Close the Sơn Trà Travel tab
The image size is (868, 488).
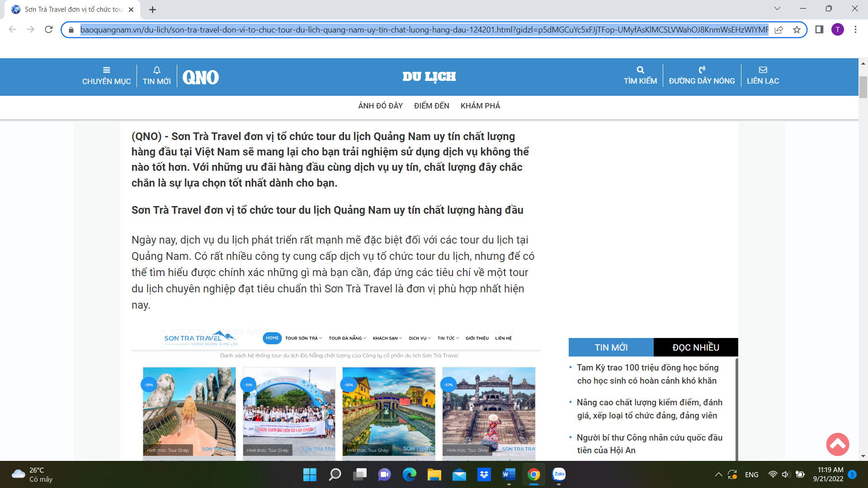(x=131, y=9)
